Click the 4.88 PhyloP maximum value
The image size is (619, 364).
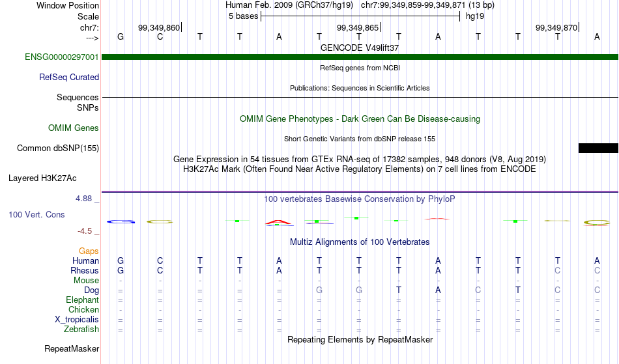click(x=84, y=199)
